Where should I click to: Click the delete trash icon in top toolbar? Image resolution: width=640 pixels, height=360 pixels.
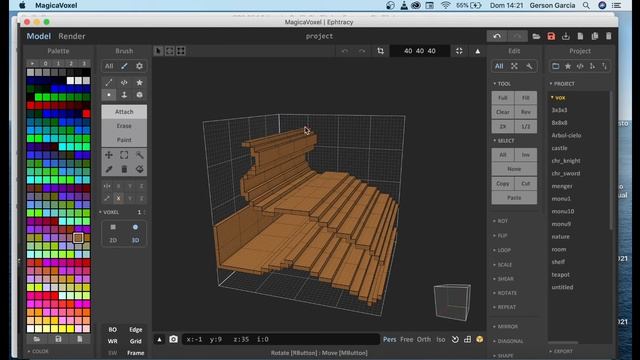(x=609, y=36)
